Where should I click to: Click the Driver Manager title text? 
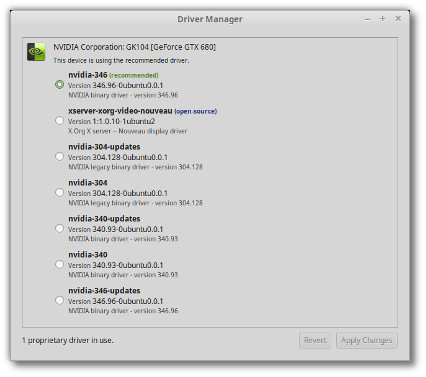(210, 19)
